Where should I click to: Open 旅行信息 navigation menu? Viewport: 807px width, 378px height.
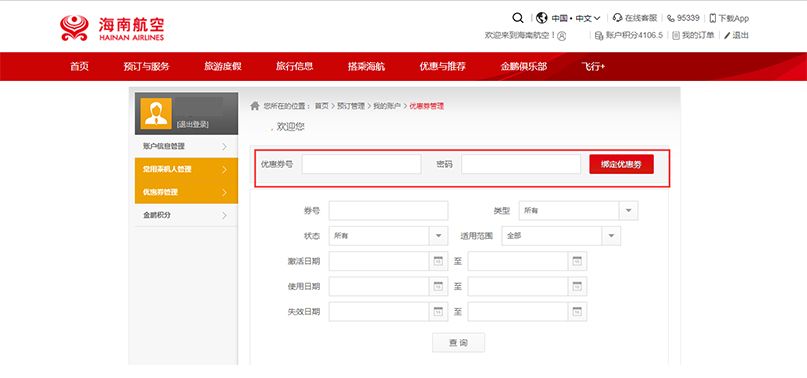(x=294, y=66)
